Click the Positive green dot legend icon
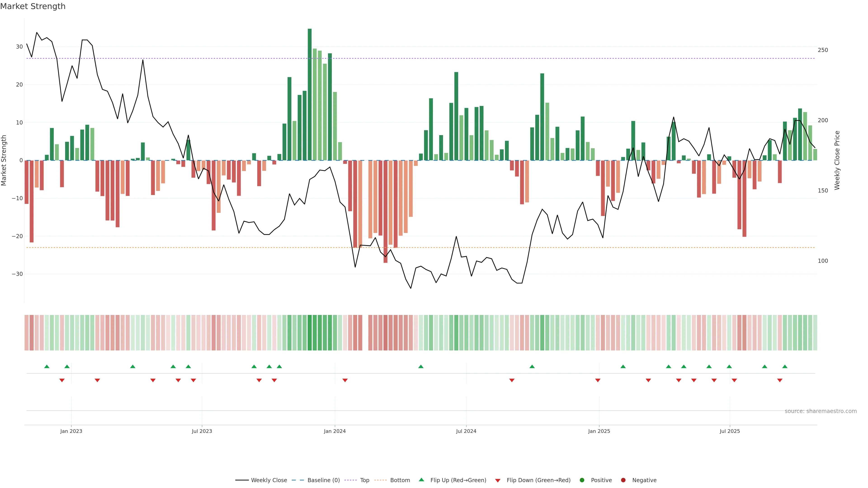 [x=582, y=480]
